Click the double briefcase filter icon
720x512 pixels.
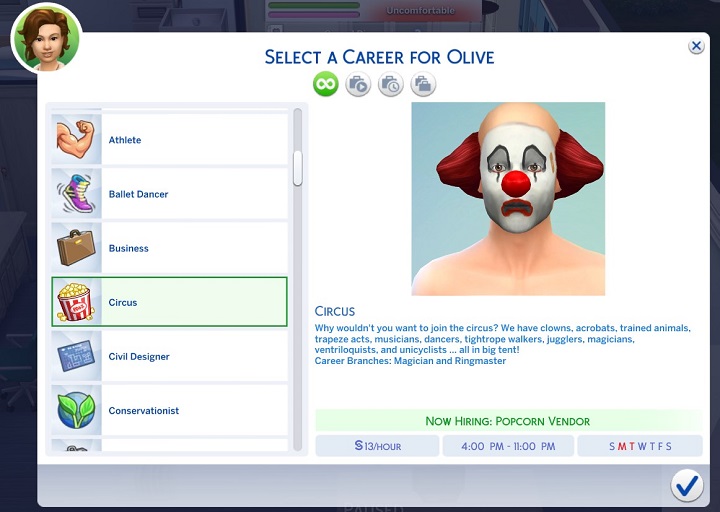coord(422,85)
